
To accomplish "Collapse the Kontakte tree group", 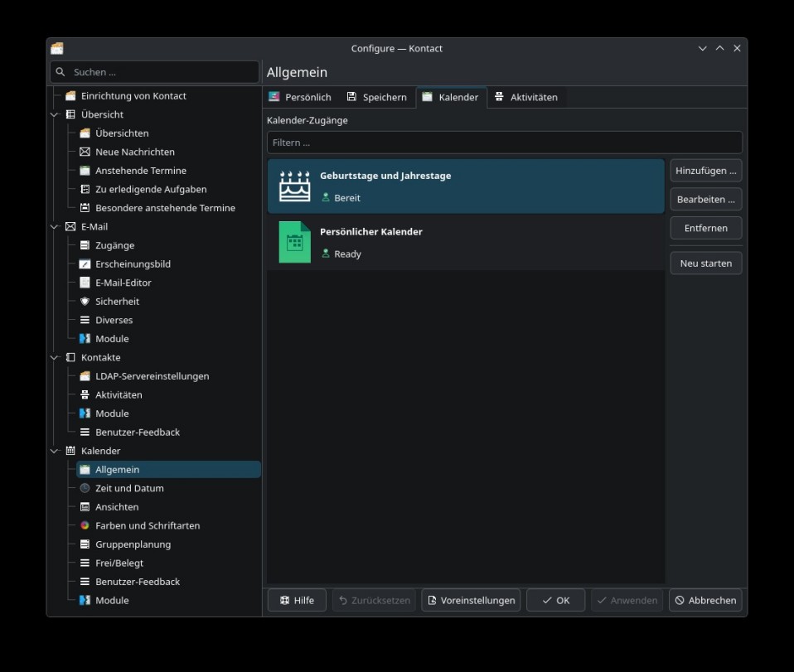I will pyautogui.click(x=55, y=357).
